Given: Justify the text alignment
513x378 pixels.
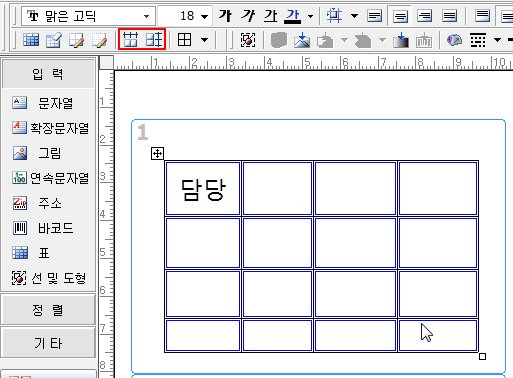Looking at the screenshot, I should tap(449, 16).
